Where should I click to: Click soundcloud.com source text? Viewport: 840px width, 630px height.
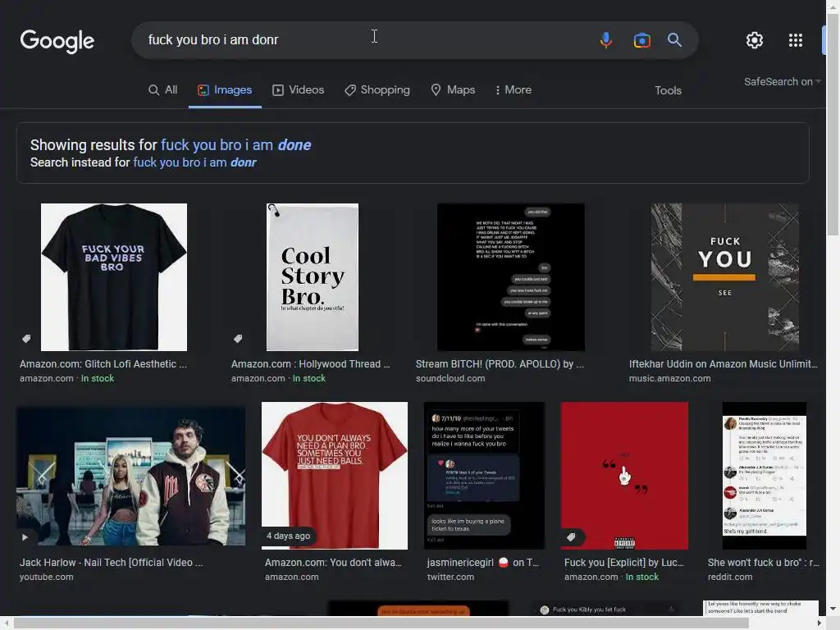coord(450,378)
